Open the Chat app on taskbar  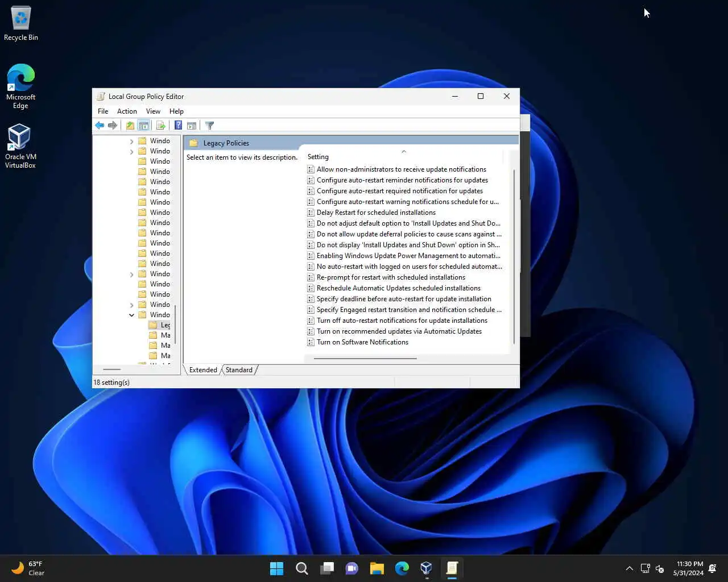(352, 568)
